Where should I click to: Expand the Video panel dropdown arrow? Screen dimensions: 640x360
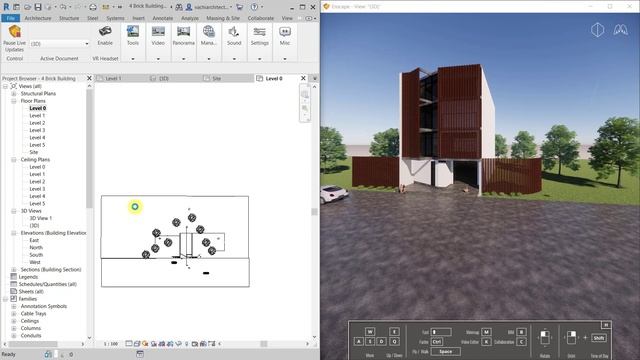click(x=158, y=59)
